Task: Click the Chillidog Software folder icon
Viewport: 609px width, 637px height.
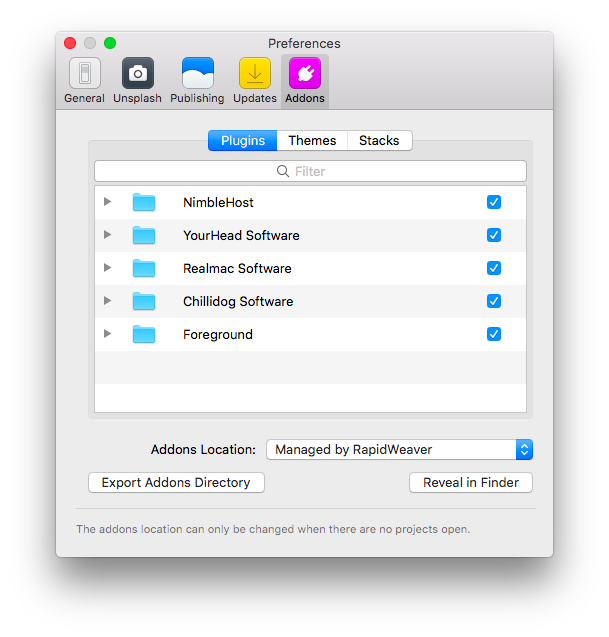Action: 144,301
